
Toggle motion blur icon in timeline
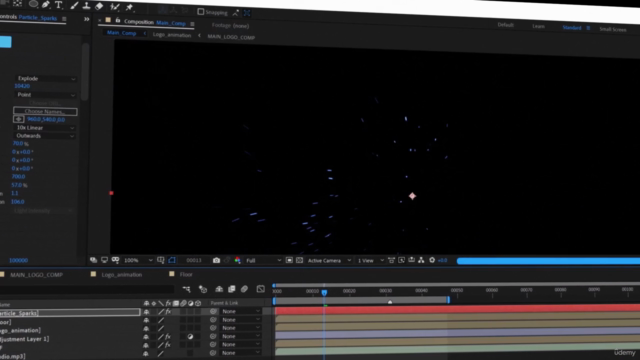tap(244, 289)
